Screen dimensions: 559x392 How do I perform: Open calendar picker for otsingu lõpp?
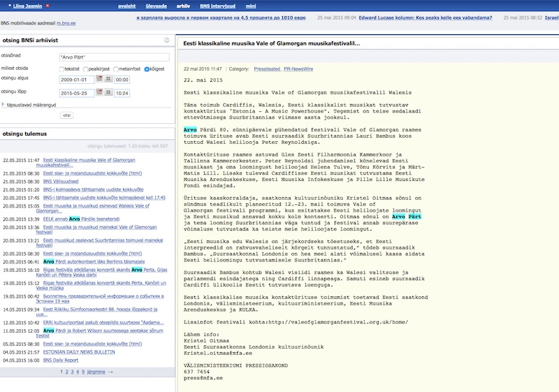[x=99, y=92]
